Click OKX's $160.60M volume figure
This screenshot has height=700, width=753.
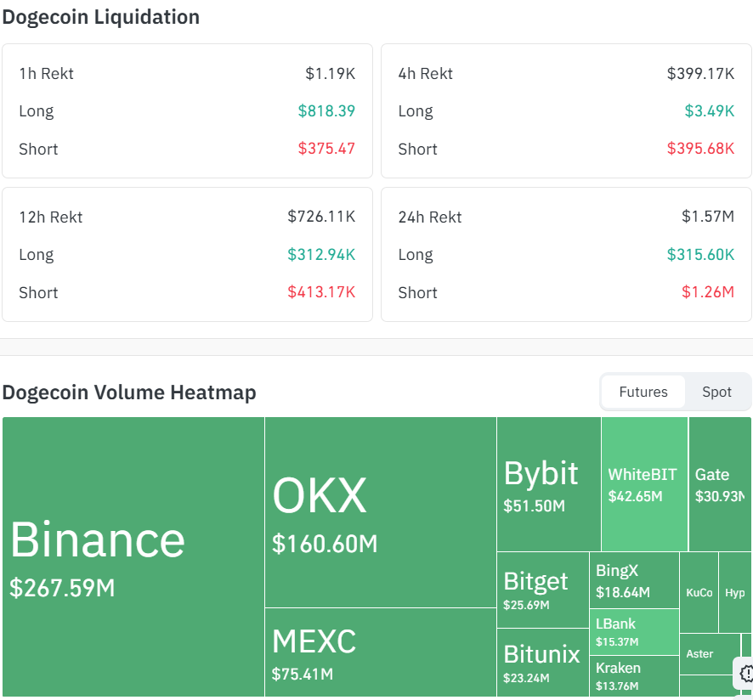pos(325,544)
